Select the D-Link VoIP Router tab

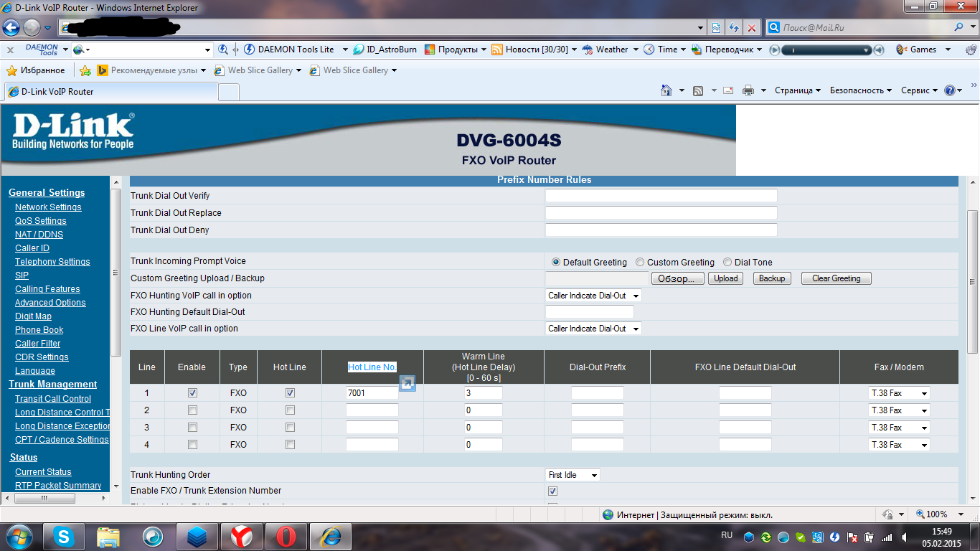(110, 92)
